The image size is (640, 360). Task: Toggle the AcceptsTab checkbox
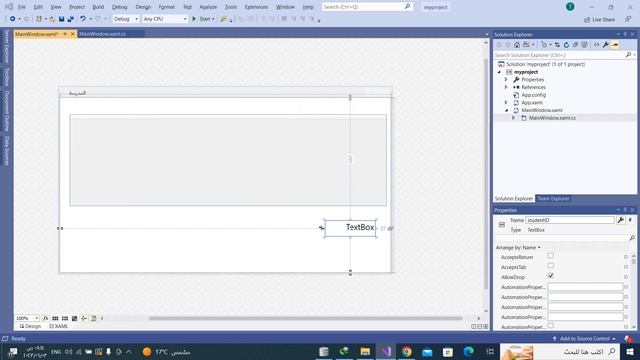pyautogui.click(x=551, y=266)
